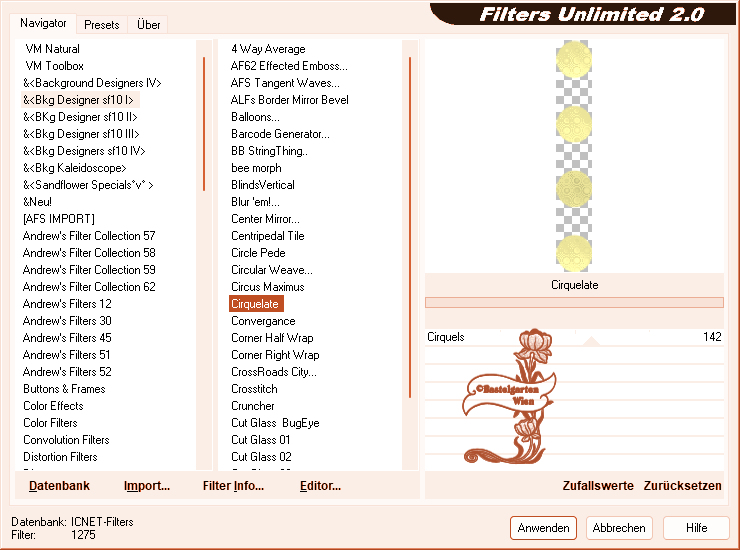Select &<Bkg Designer sf10 I> category
Screen dimensions: 740x550
tap(78, 100)
